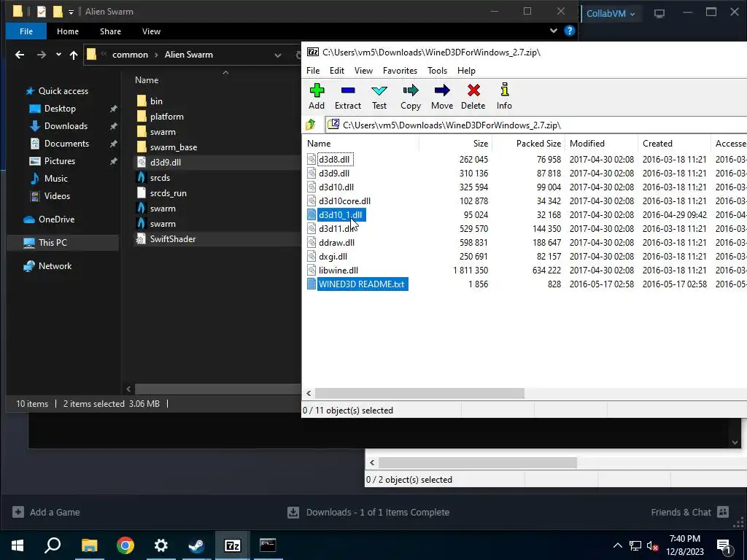The width and height of the screenshot is (747, 560).
Task: Click the Back arrow in File Explorer
Action: tap(20, 55)
